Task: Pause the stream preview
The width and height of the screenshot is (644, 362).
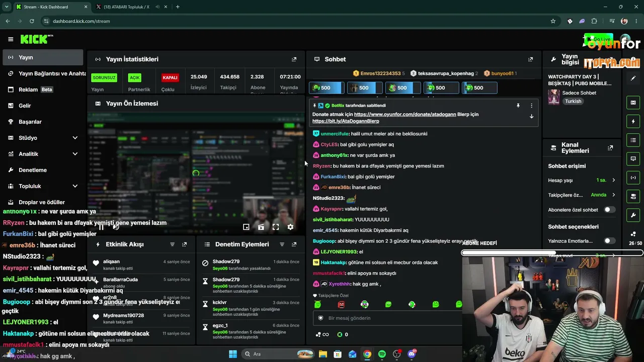Action: point(101,227)
